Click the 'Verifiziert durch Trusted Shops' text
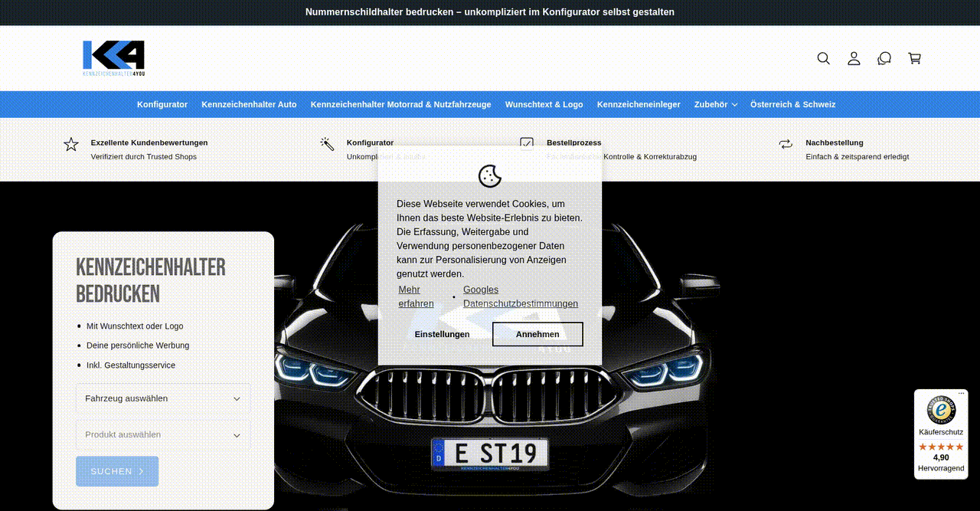The width and height of the screenshot is (980, 511). point(144,156)
